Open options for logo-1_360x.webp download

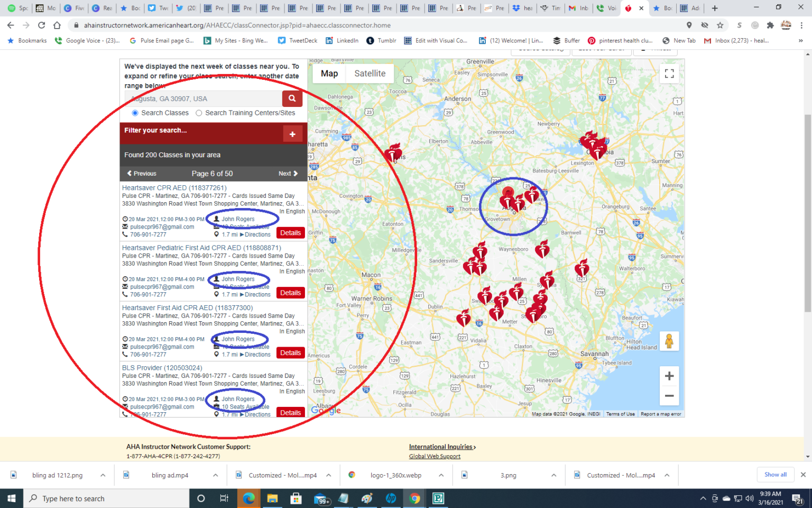tap(441, 475)
